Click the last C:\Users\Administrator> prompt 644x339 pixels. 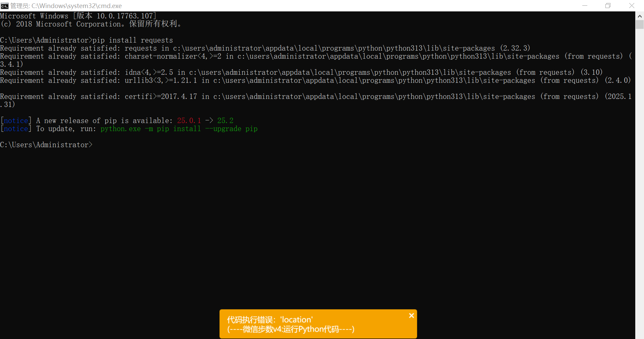point(46,145)
